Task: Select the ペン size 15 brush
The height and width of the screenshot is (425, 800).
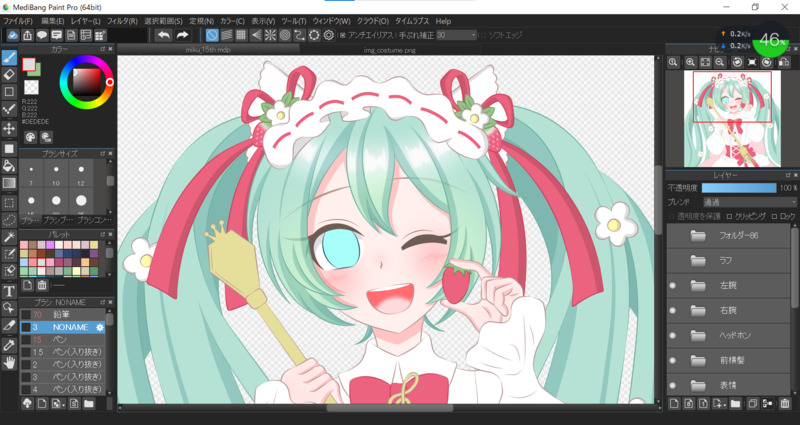Action: [63, 339]
